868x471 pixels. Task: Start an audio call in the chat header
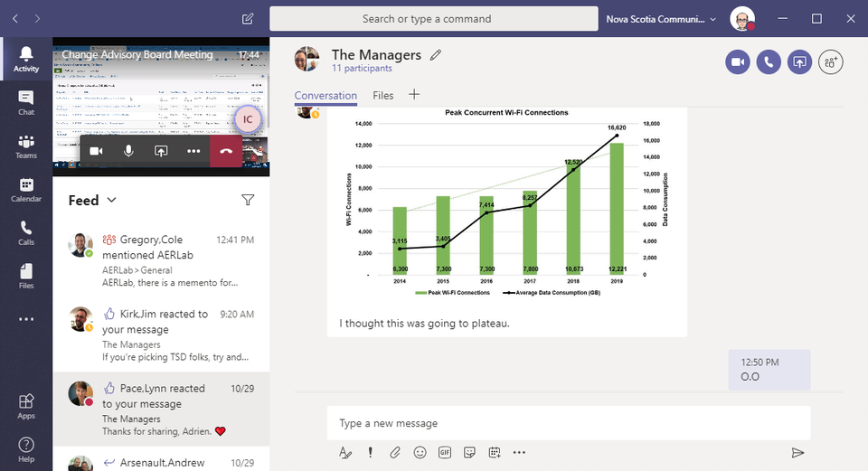[769, 61]
